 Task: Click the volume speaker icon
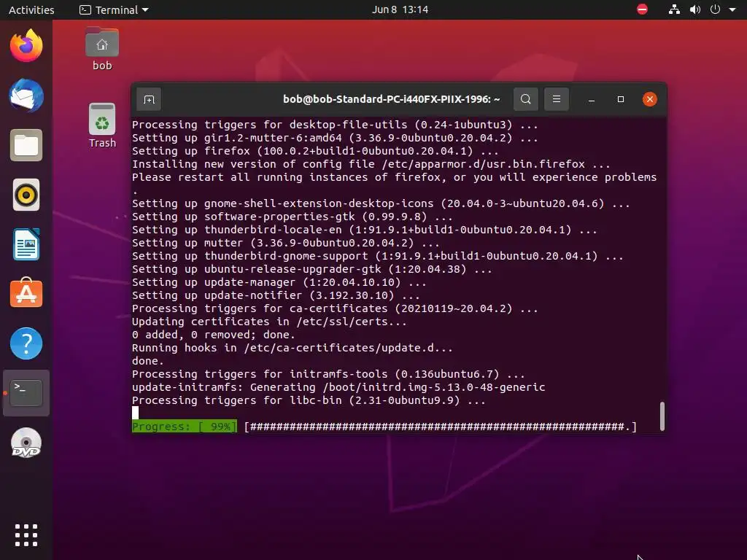(x=695, y=9)
